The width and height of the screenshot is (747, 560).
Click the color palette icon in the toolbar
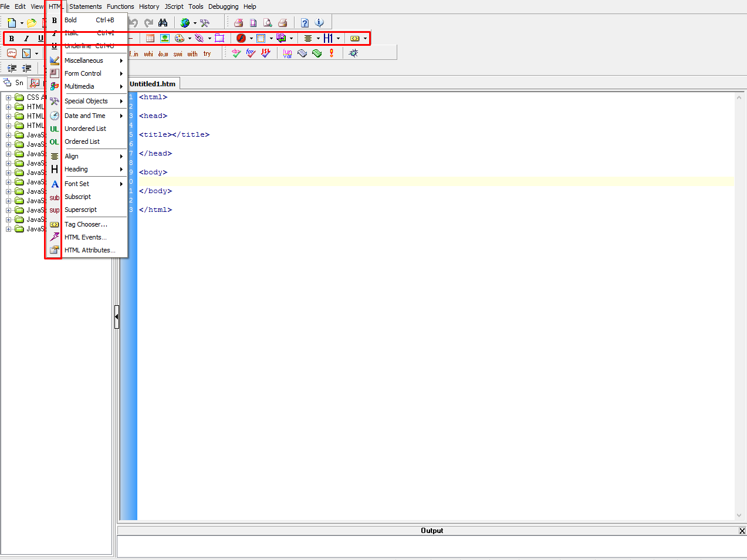click(x=180, y=39)
